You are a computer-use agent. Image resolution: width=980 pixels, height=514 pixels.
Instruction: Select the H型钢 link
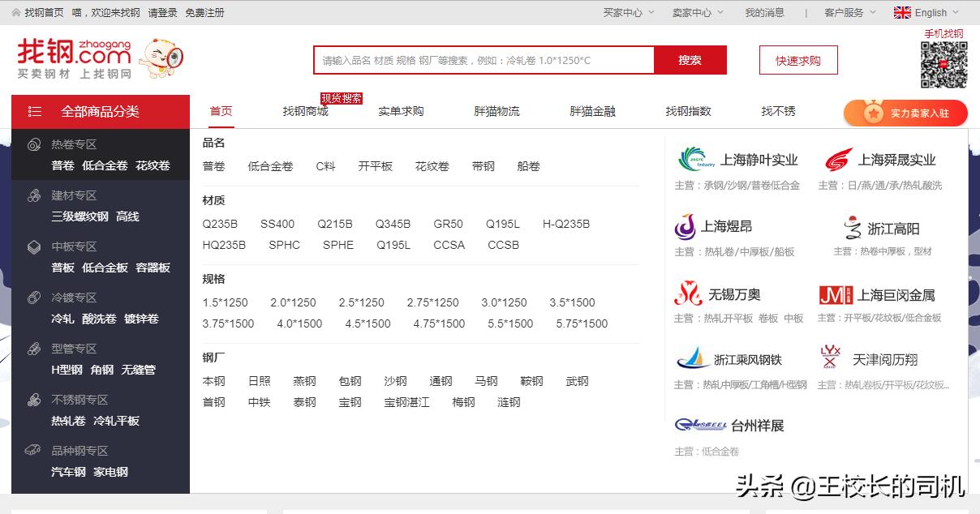(x=67, y=370)
